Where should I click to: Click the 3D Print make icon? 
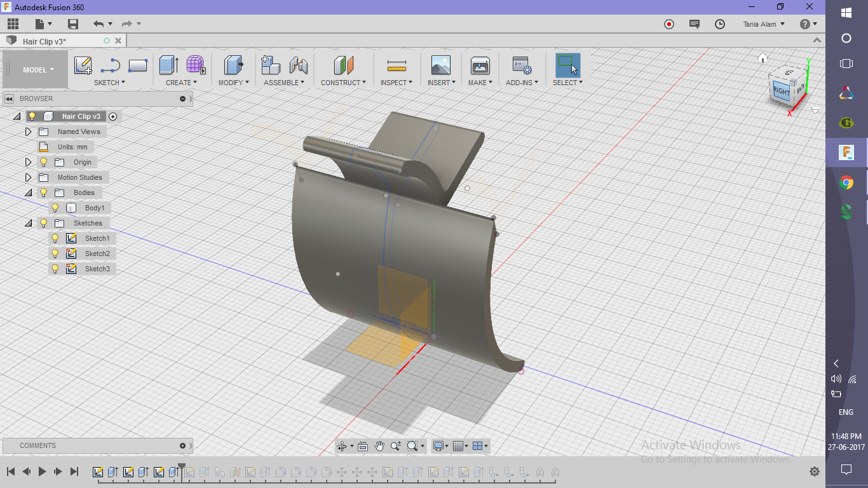[480, 65]
